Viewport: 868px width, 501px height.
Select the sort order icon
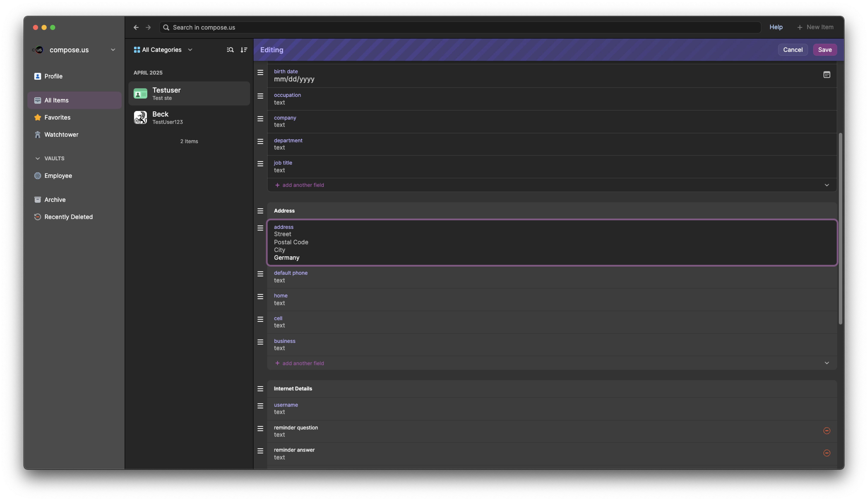244,50
